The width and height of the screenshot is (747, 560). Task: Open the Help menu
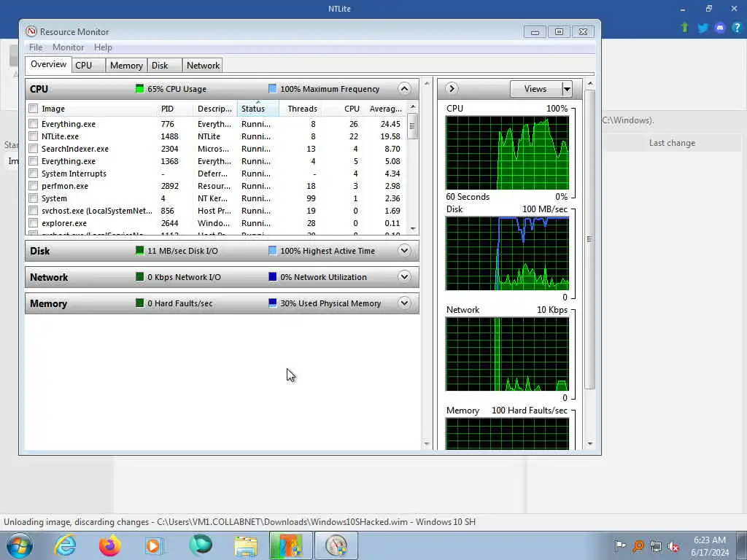pyautogui.click(x=103, y=47)
